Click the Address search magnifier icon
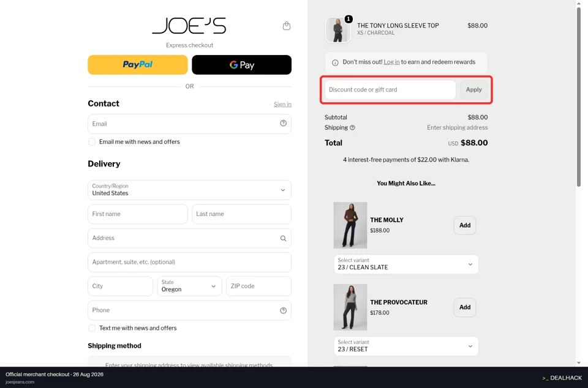The height and width of the screenshot is (388, 588). pyautogui.click(x=283, y=238)
